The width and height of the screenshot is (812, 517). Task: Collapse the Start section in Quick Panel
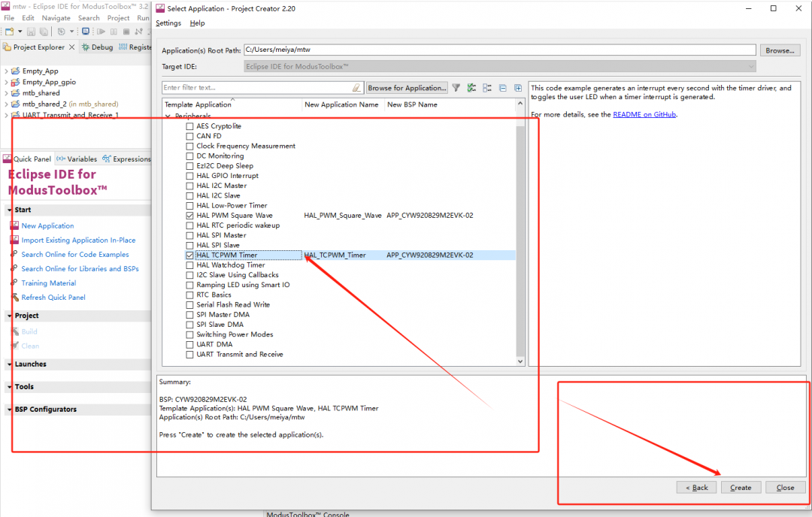tap(10, 210)
